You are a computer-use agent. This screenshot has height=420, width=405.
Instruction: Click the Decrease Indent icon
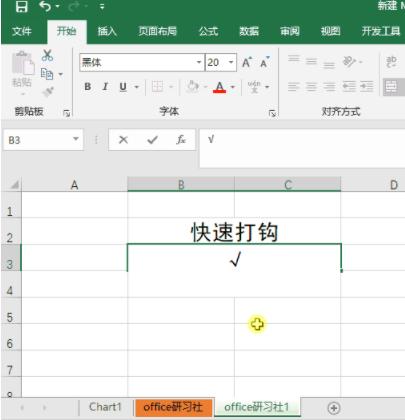pyautogui.click(x=349, y=87)
